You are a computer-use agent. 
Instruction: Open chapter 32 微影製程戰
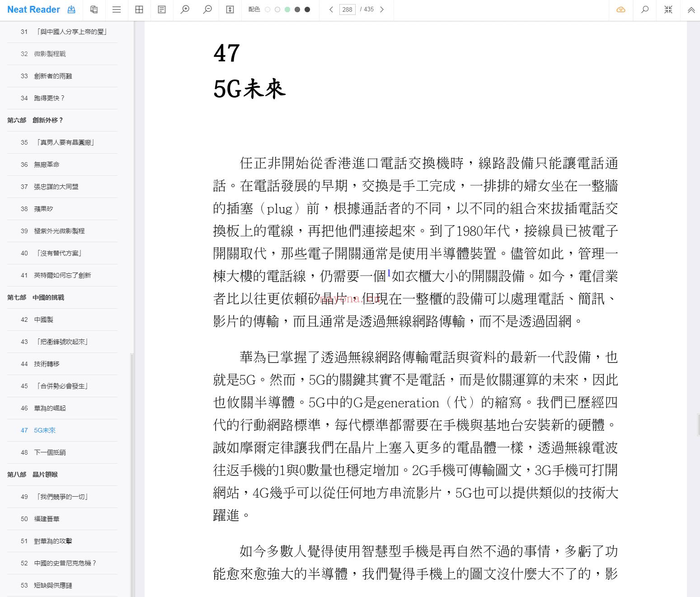62,54
